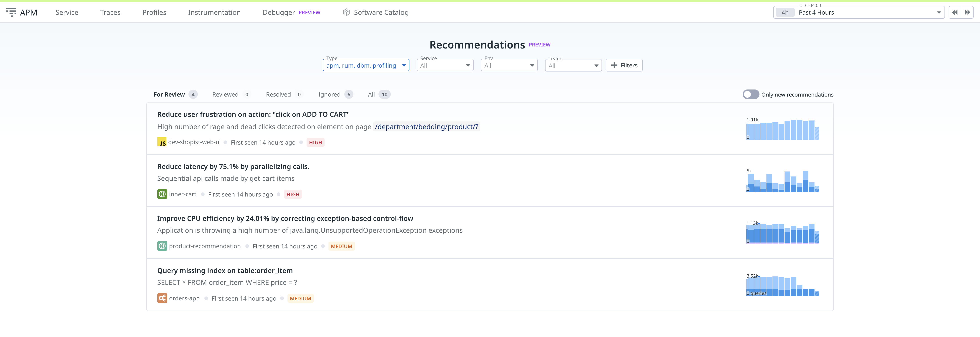Click the Software Catalog icon
The height and width of the screenshot is (337, 980).
point(346,12)
